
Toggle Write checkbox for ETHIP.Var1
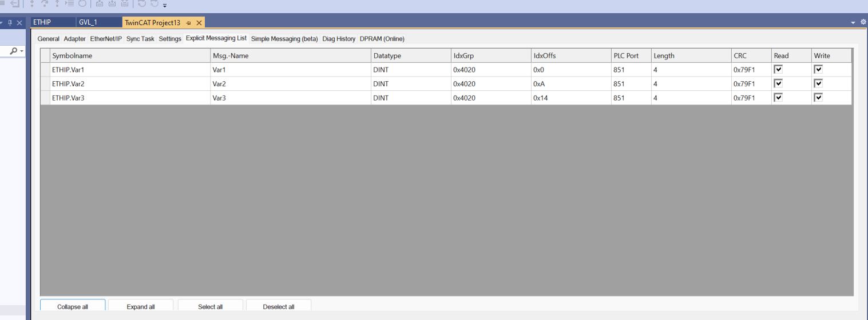(x=818, y=69)
